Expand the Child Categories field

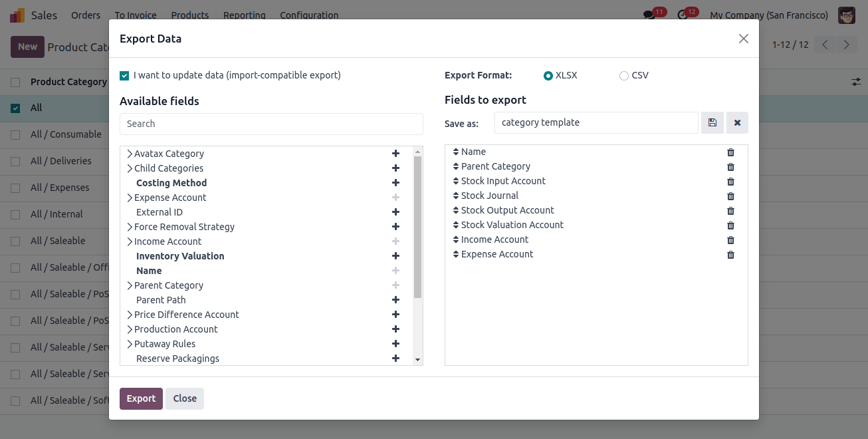129,168
